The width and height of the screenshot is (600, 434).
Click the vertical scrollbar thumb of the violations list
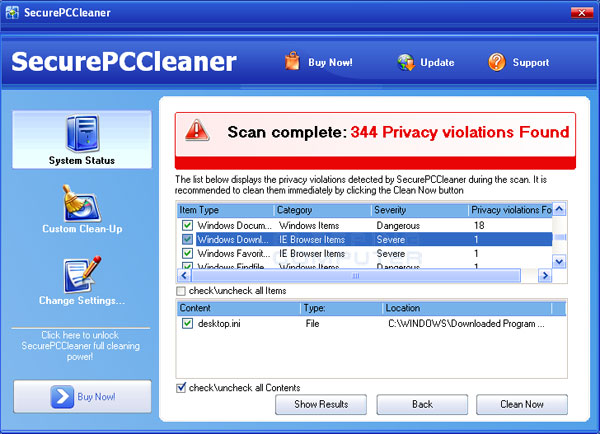(x=559, y=237)
